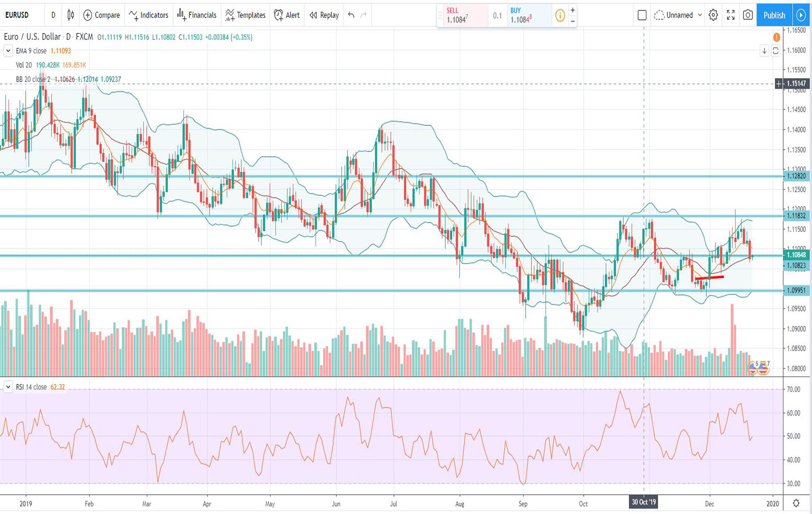The image size is (812, 514).
Task: Click the SELL 1.1084 button
Action: click(x=462, y=16)
